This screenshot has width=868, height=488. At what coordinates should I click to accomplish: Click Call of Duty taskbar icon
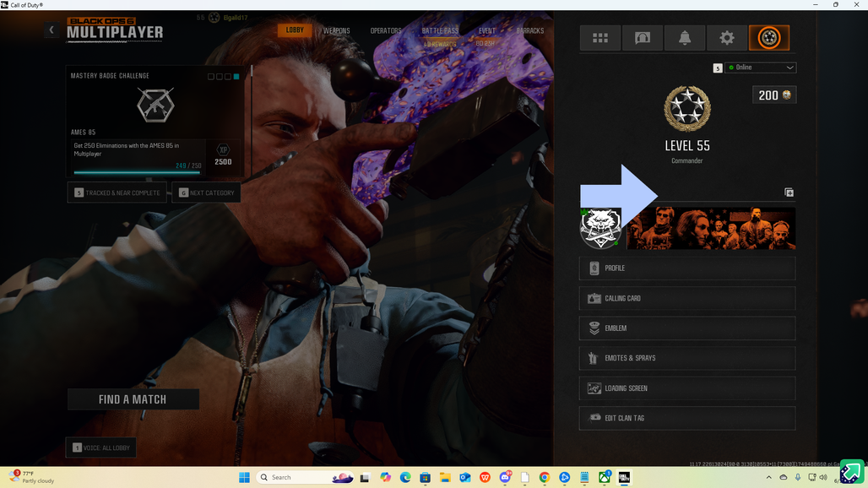click(x=625, y=478)
